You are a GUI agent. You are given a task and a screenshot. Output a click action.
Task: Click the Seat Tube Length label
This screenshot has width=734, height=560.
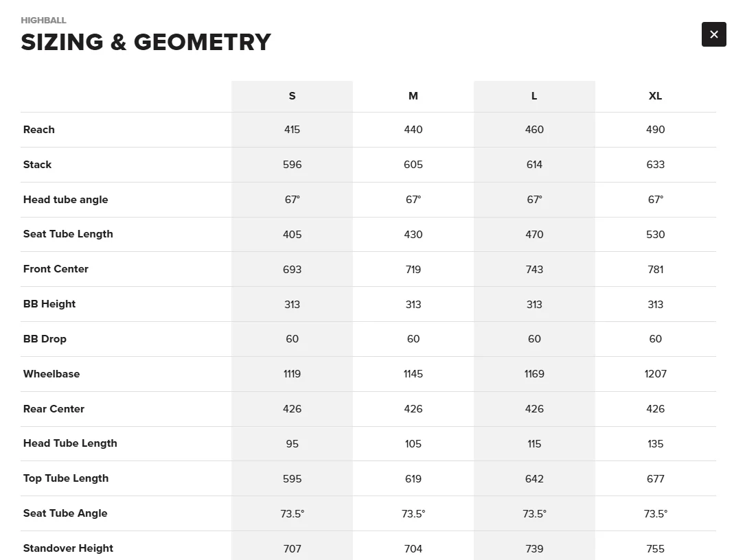(x=68, y=234)
